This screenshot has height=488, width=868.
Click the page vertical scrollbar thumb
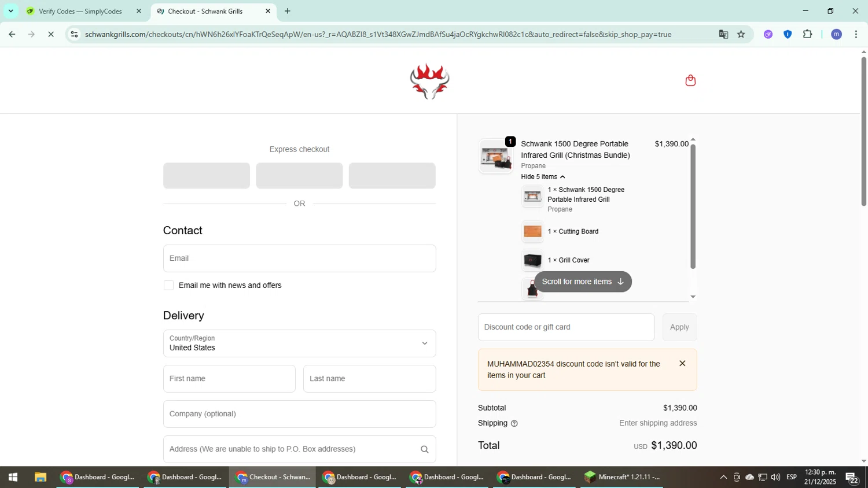863,131
